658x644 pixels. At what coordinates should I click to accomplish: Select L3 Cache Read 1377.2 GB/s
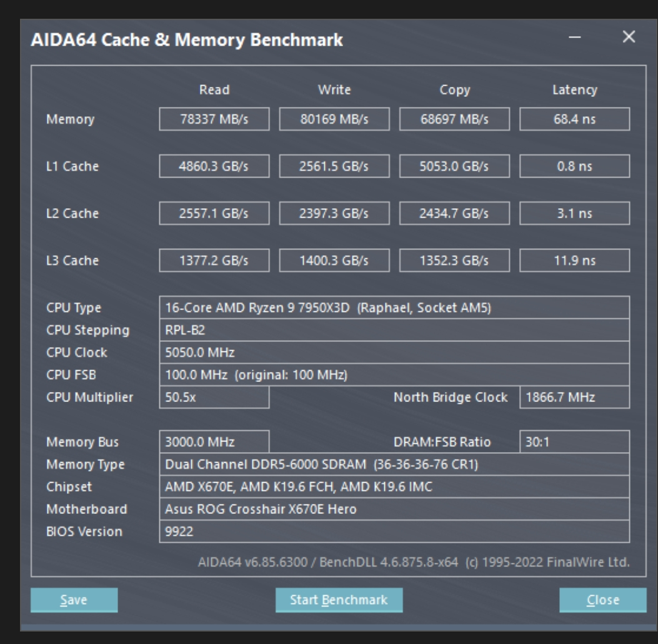214,260
